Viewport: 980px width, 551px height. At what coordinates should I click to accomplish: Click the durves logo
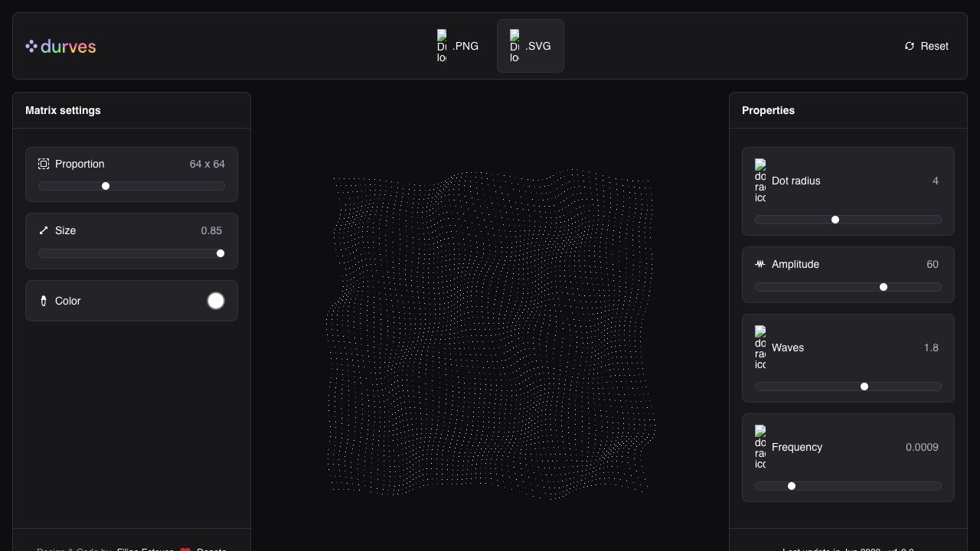click(60, 47)
